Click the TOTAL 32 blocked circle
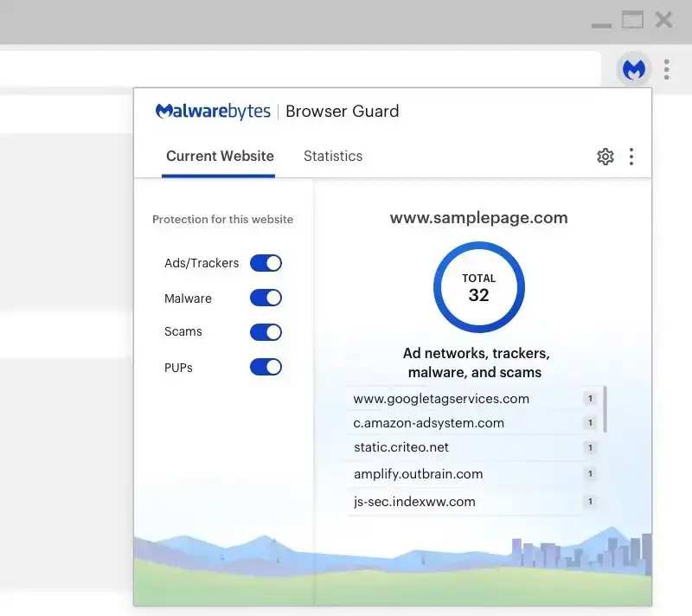 pos(479,287)
